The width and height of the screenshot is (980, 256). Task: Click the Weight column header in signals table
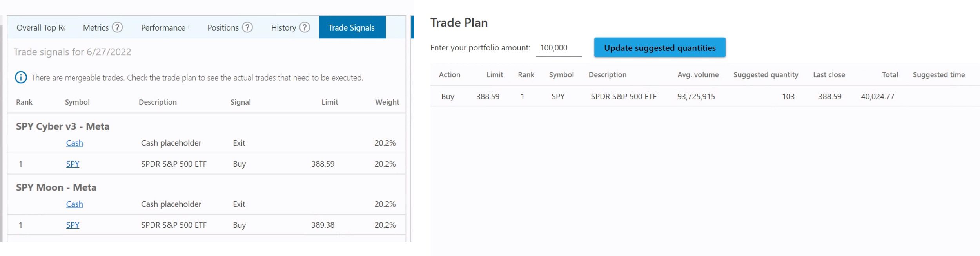pyautogui.click(x=387, y=102)
